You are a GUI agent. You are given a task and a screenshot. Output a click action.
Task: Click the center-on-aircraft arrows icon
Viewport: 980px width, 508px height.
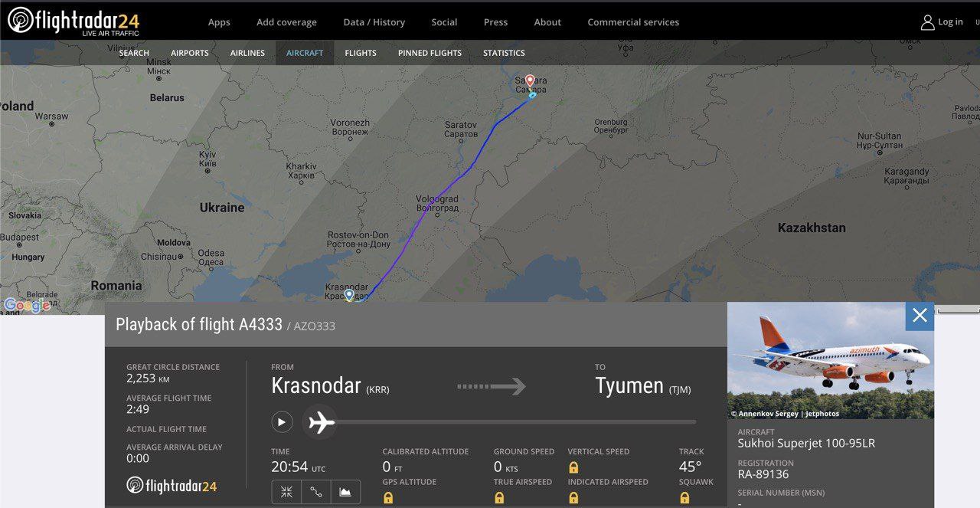(x=286, y=492)
